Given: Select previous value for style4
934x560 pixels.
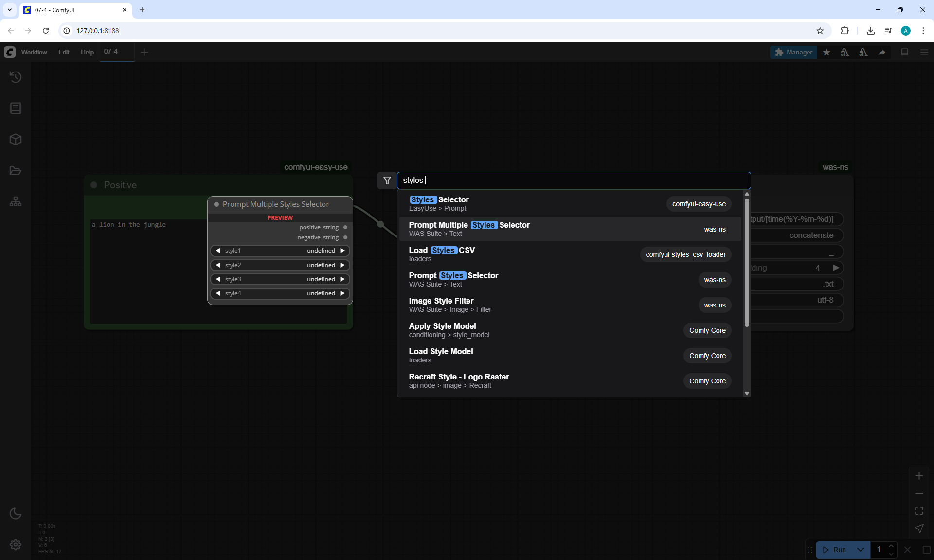Looking at the screenshot, I should click(218, 293).
